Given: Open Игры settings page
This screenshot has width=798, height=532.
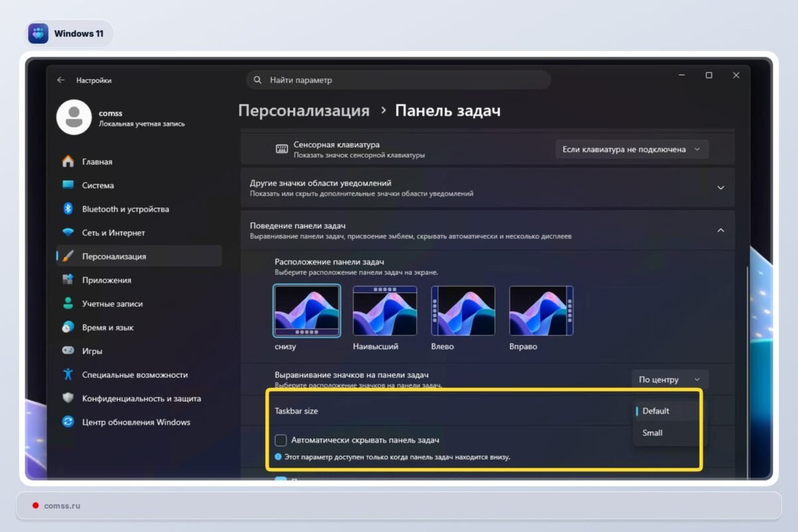Looking at the screenshot, I should tap(139, 351).
